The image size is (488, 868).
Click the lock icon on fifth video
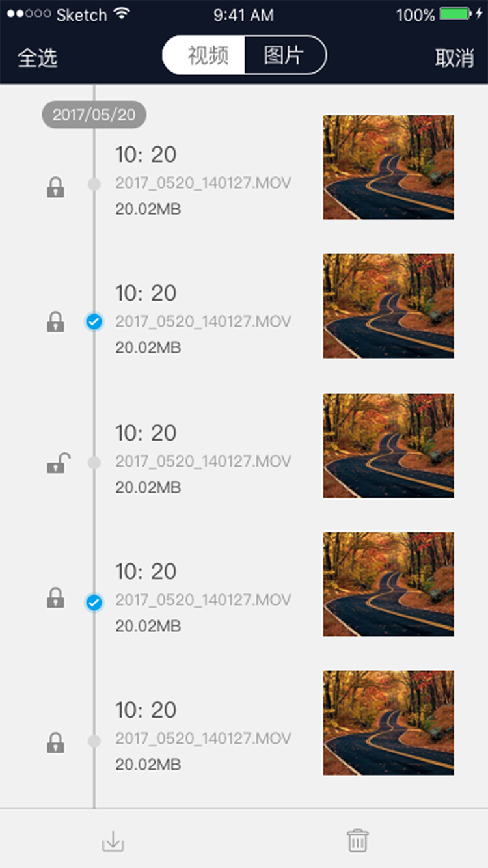(x=56, y=742)
